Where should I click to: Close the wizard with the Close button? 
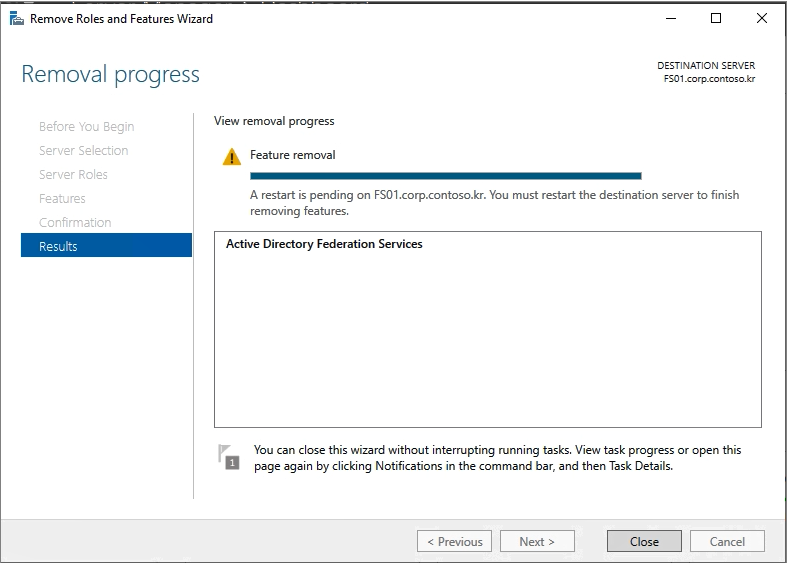tap(644, 541)
